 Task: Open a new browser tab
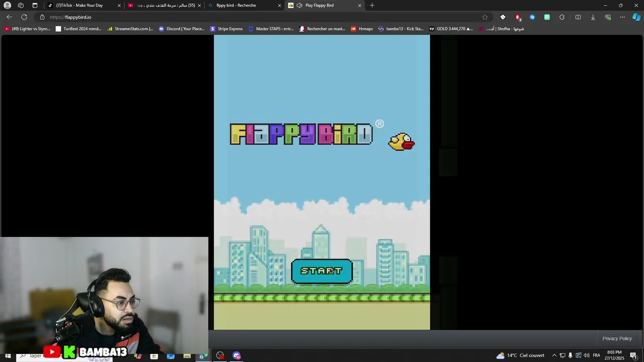coord(372,5)
